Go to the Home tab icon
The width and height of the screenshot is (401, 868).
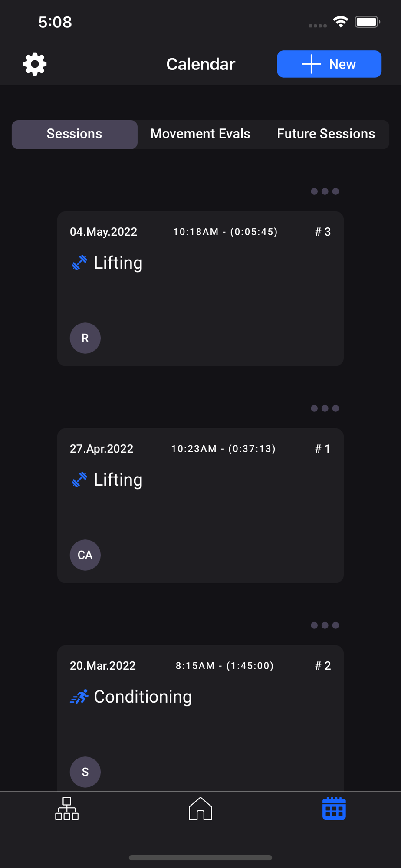click(200, 809)
